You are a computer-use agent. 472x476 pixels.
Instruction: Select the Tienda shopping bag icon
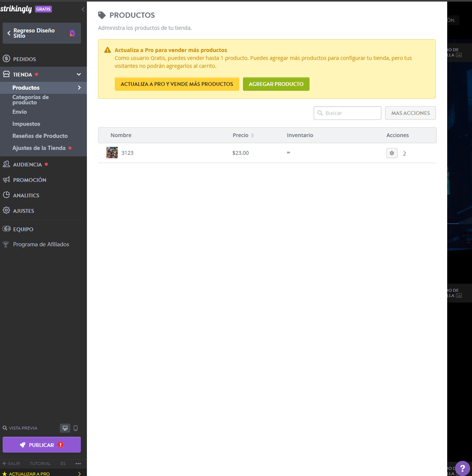(6, 74)
